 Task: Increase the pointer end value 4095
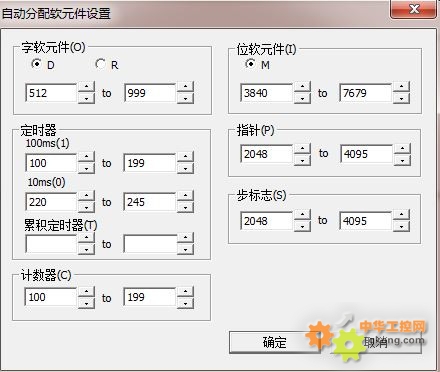[402, 148]
